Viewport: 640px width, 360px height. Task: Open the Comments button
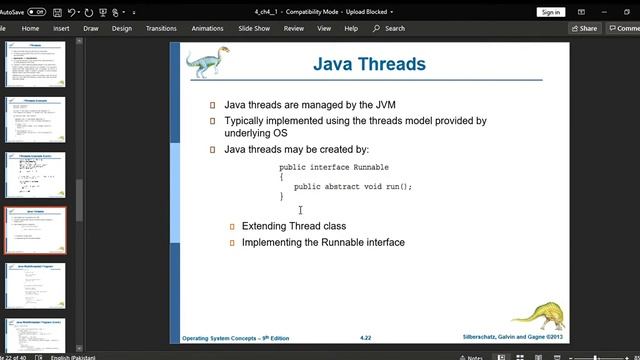point(623,28)
